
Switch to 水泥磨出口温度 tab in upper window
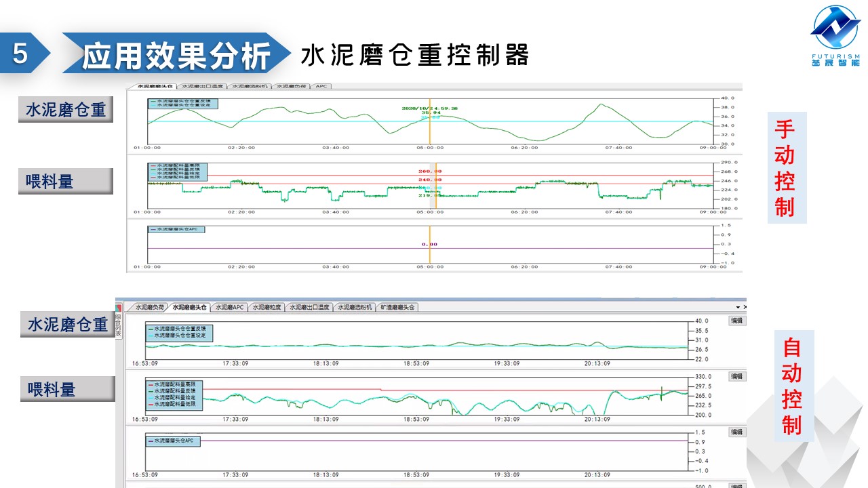pos(203,87)
